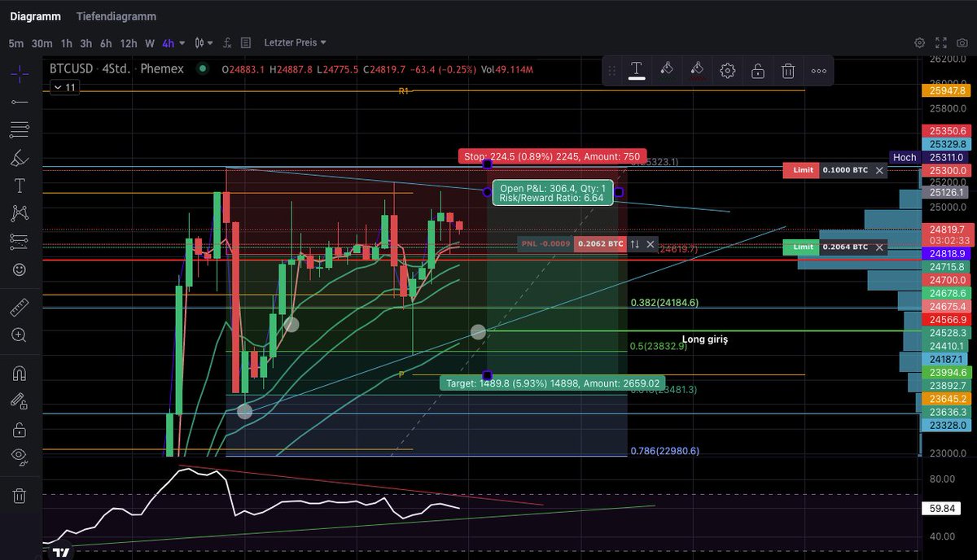Switch to the Tiefendiagramm tab

pyautogui.click(x=116, y=16)
